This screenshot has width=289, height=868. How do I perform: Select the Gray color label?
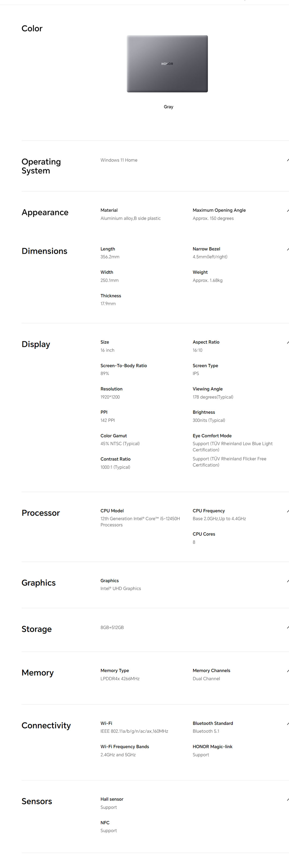pyautogui.click(x=168, y=107)
